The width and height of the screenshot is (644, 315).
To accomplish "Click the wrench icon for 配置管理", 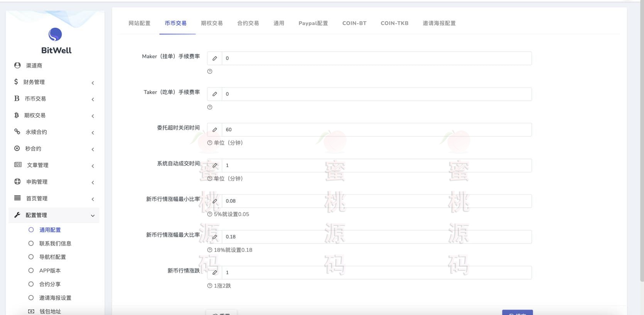I will pyautogui.click(x=17, y=215).
